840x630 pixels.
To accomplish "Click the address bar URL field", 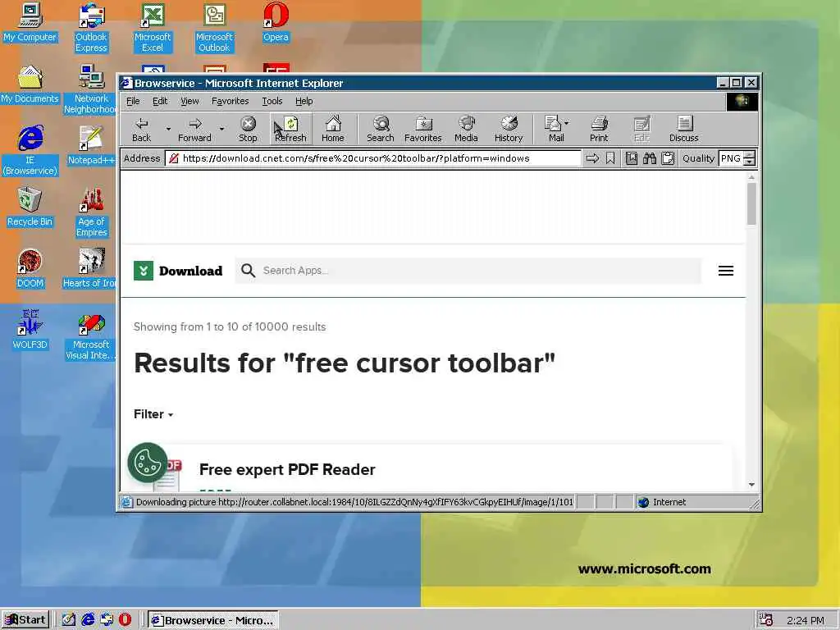I will [x=373, y=158].
